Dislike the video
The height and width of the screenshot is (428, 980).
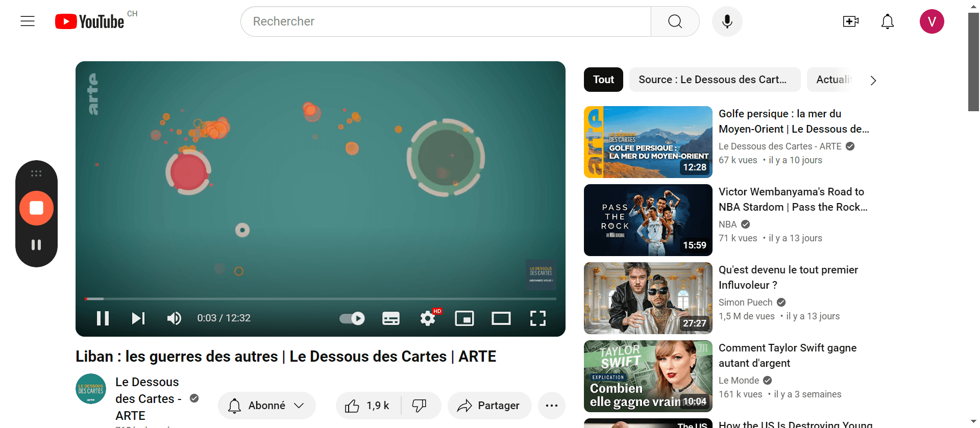420,406
